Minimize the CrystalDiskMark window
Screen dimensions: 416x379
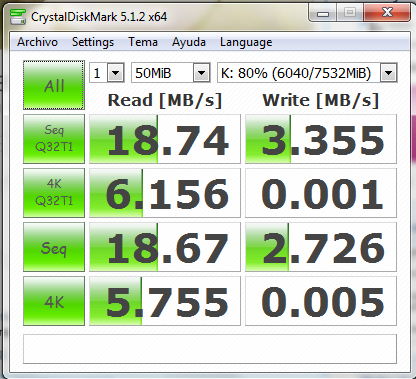pyautogui.click(x=323, y=13)
